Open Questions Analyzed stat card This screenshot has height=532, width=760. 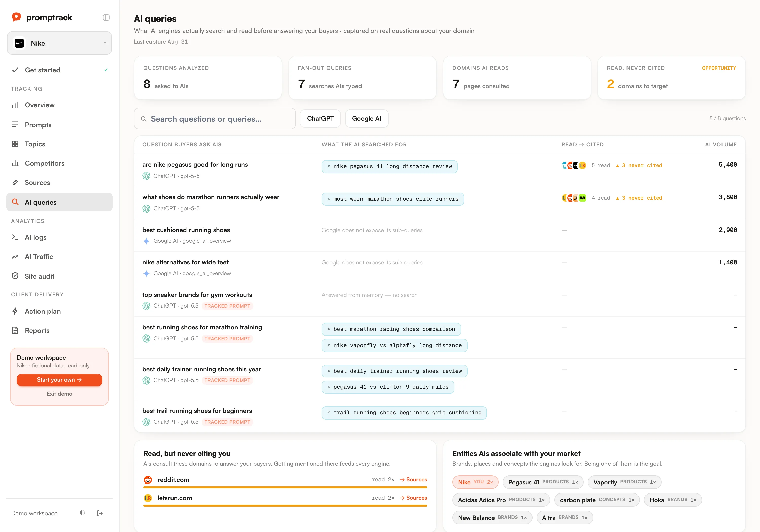[x=208, y=78]
